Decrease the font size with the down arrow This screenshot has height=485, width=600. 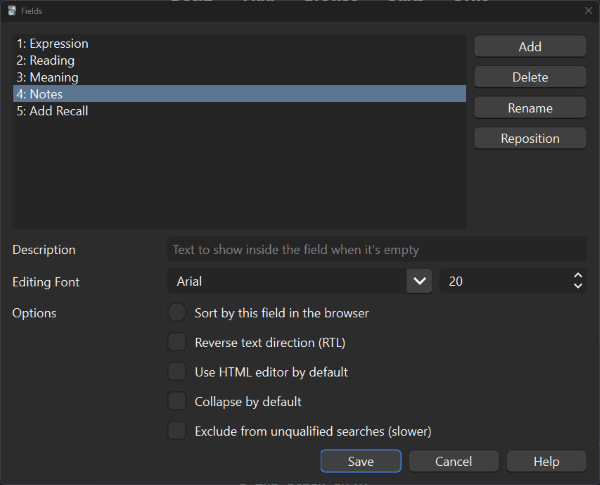point(578,286)
